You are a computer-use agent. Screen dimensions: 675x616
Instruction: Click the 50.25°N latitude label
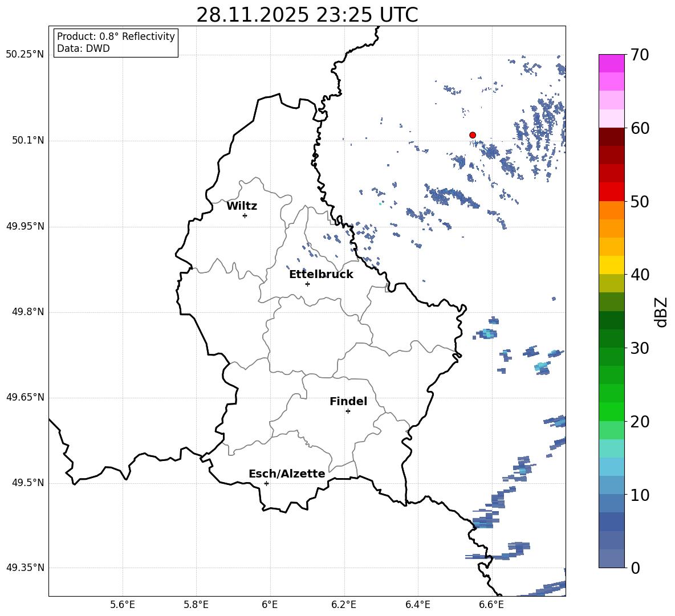point(25,55)
